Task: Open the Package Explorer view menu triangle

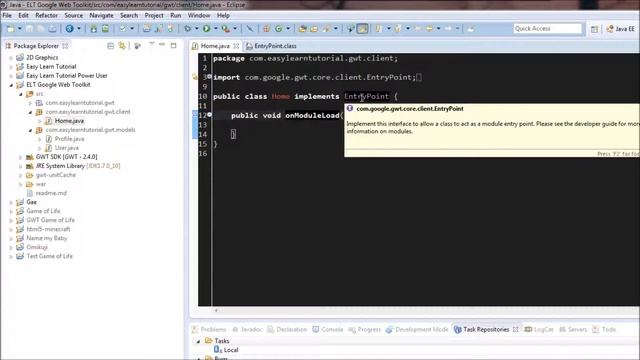Action: (152, 44)
